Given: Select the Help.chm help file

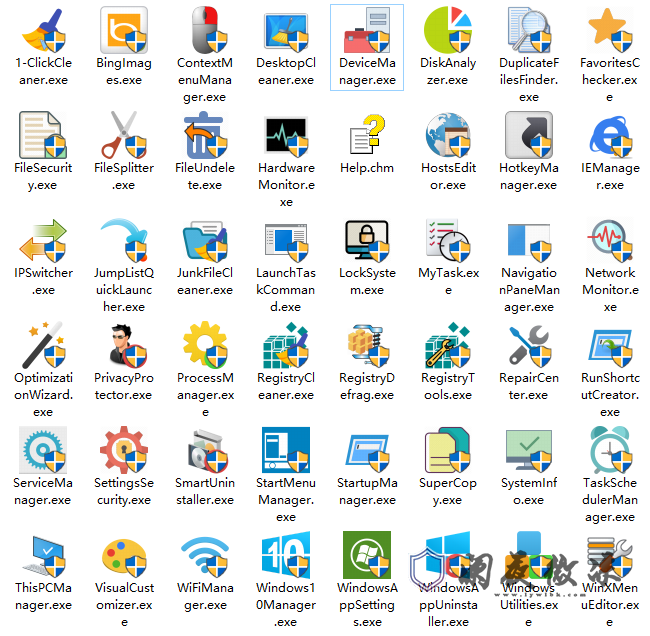Looking at the screenshot, I should (x=367, y=135).
